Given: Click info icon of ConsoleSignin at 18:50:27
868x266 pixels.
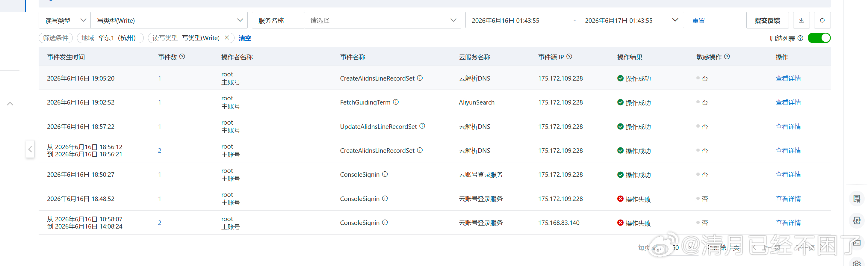Looking at the screenshot, I should point(385,174).
